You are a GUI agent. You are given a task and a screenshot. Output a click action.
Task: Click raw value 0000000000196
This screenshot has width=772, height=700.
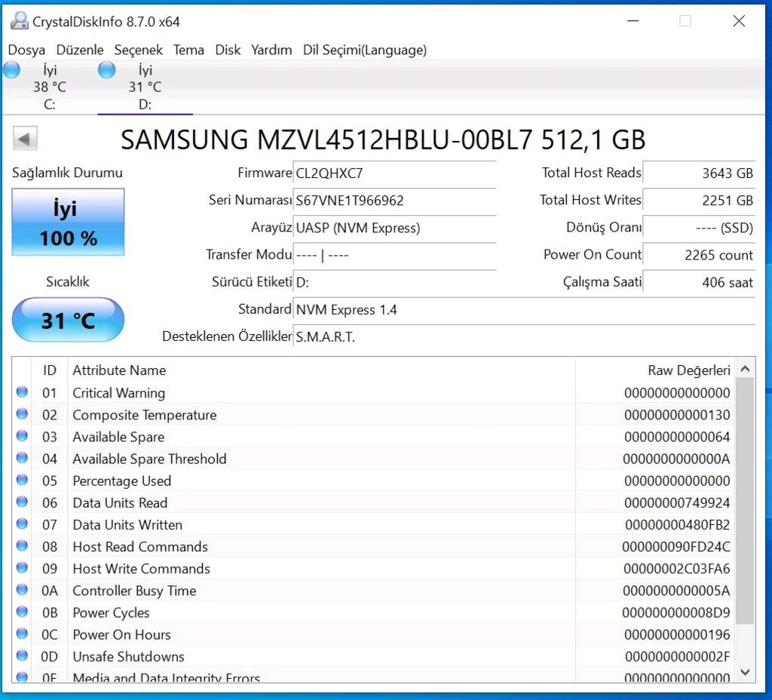pyautogui.click(x=677, y=634)
